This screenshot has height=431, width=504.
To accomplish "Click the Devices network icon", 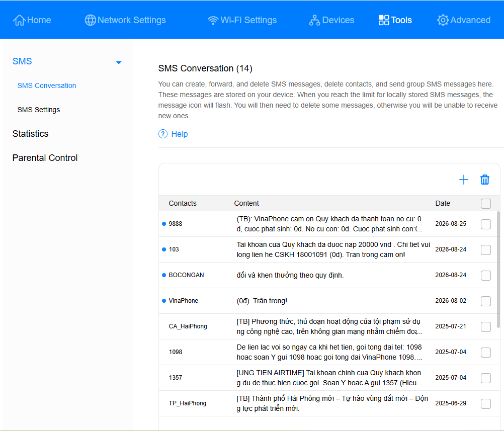I will click(314, 20).
